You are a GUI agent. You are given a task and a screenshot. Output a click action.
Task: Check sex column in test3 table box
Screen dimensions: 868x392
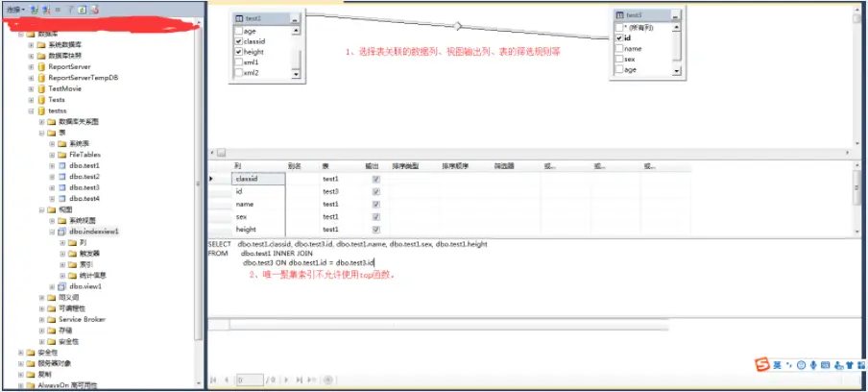(x=619, y=60)
